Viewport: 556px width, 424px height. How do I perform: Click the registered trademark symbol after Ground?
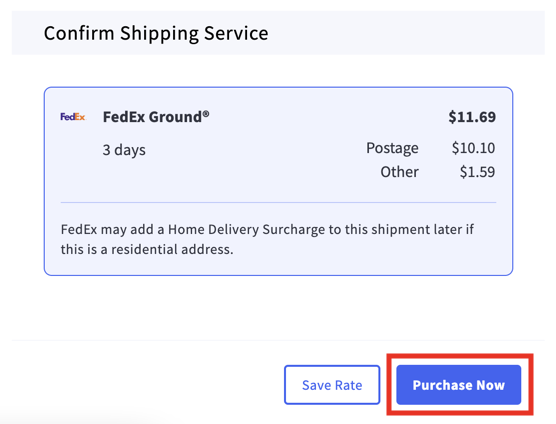click(x=206, y=113)
